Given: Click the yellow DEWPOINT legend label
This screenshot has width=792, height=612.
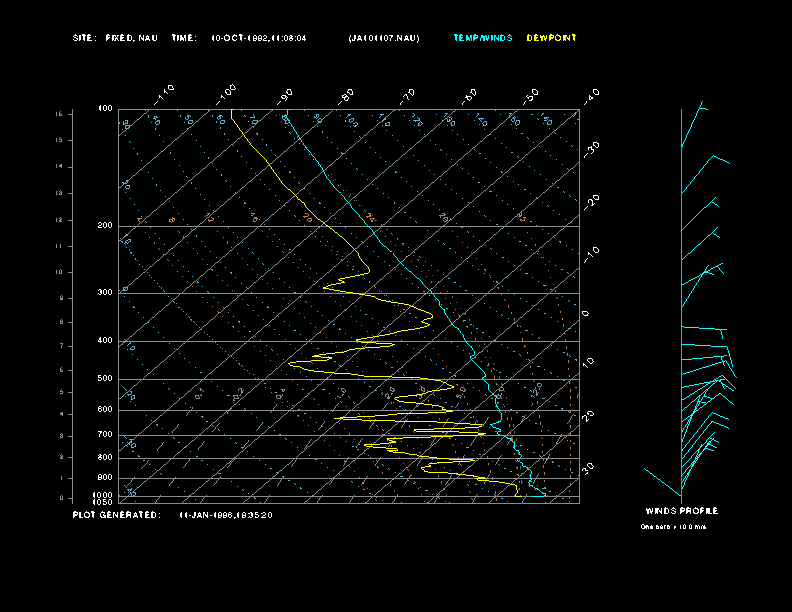Looking at the screenshot, I should [551, 38].
